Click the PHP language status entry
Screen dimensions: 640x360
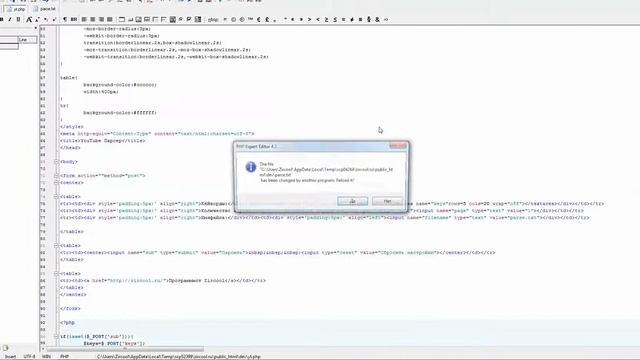64,357
